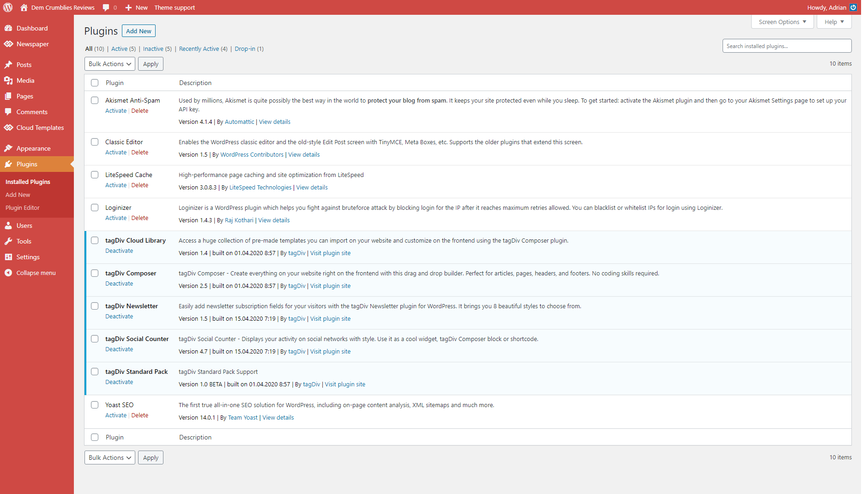Click the Plugins plug icon in sidebar
This screenshot has height=494, width=868.
pyautogui.click(x=8, y=164)
